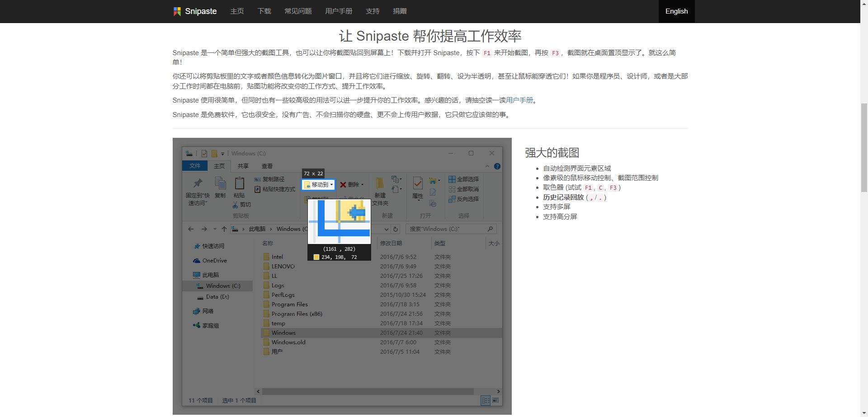Click the 共享 ribbon tab in the Explorer screenshot

pos(243,166)
